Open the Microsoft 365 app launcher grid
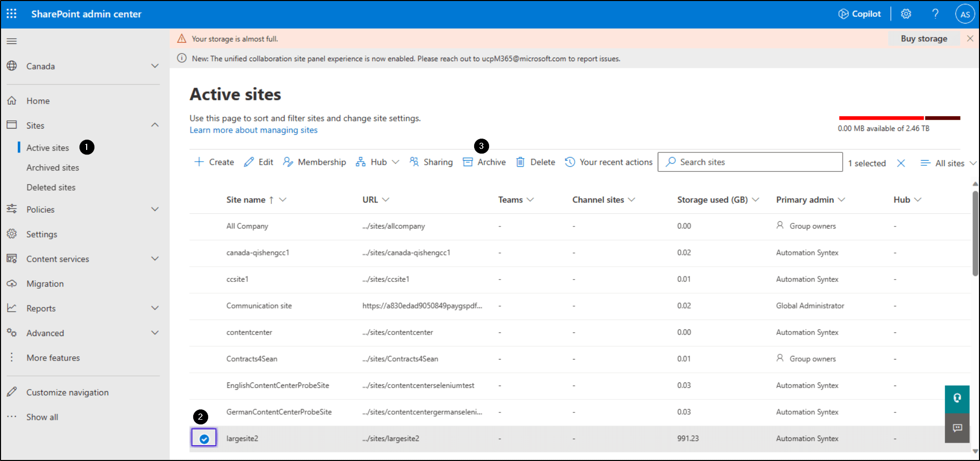 point(11,14)
